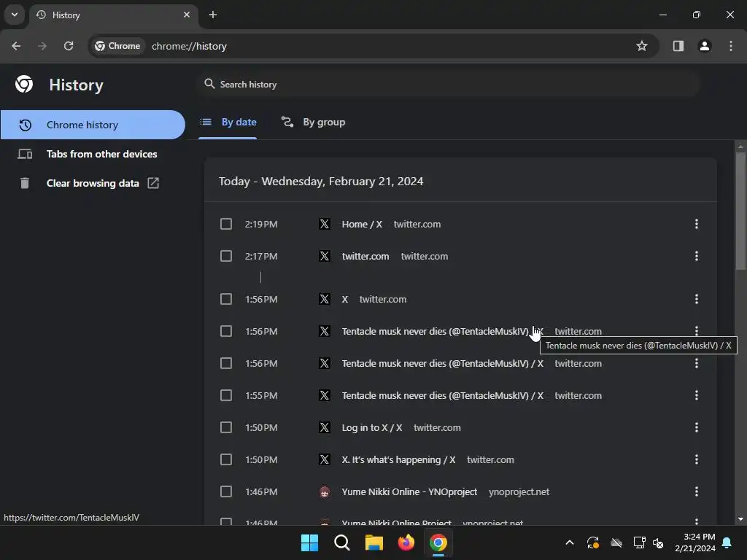Viewport: 747px width, 560px height.
Task: Open Clear browsing data
Action: tap(93, 183)
